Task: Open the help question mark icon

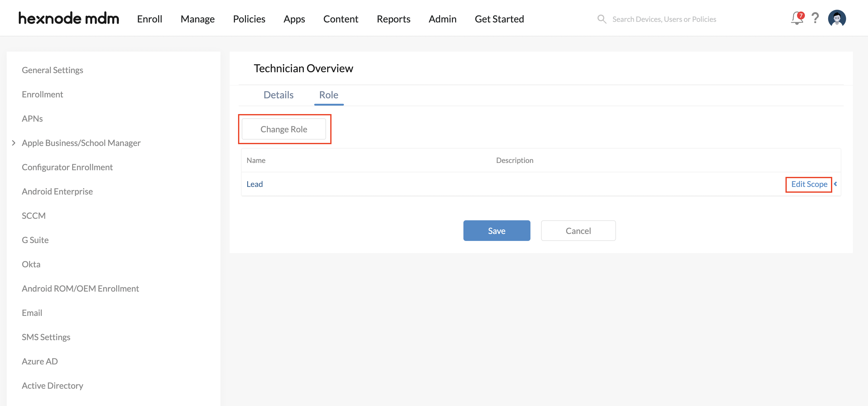Action: [x=815, y=18]
